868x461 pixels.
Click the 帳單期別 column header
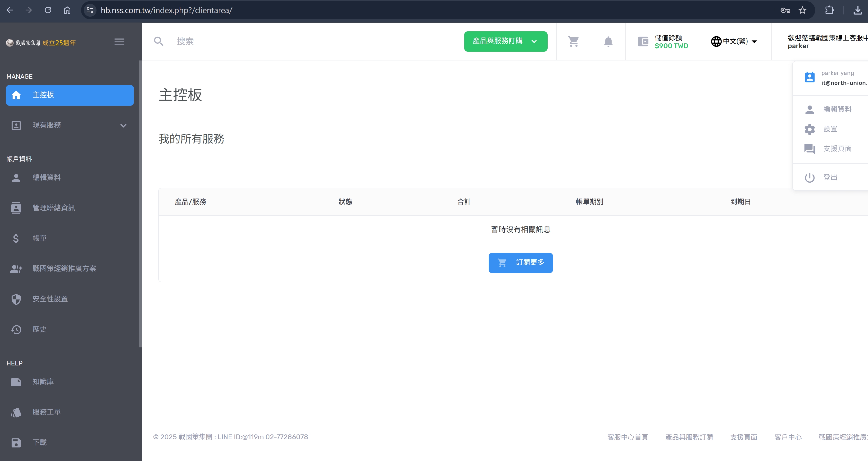click(x=589, y=202)
